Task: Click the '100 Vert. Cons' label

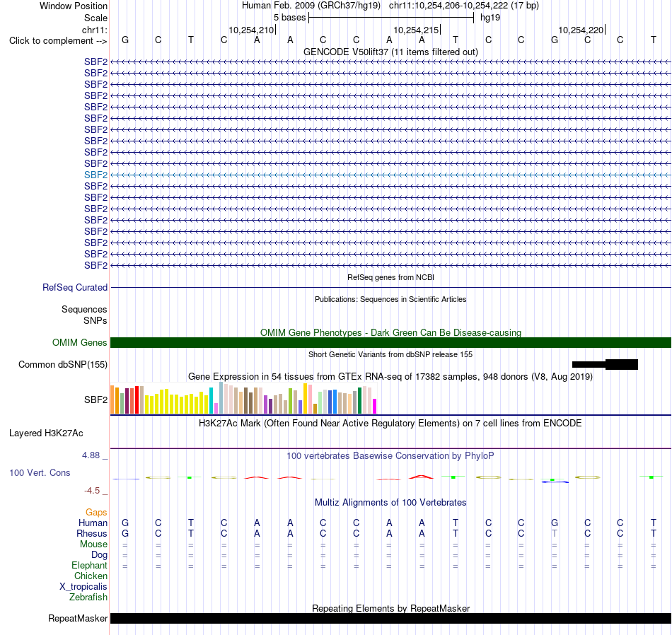Action: [40, 472]
